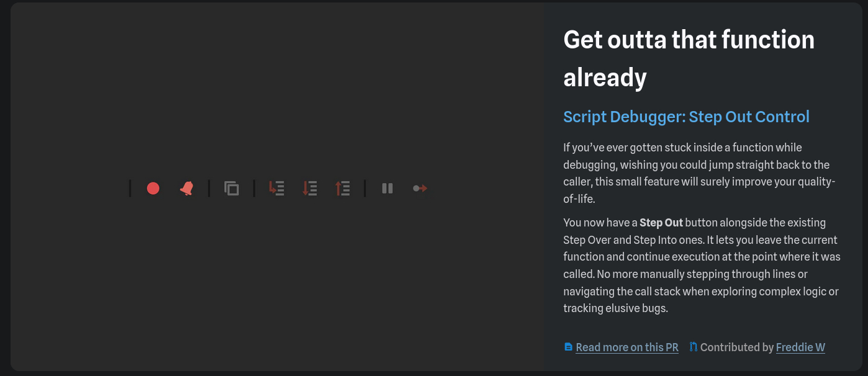
Task: Click the 'Get outta that function already' title
Action: 688,58
